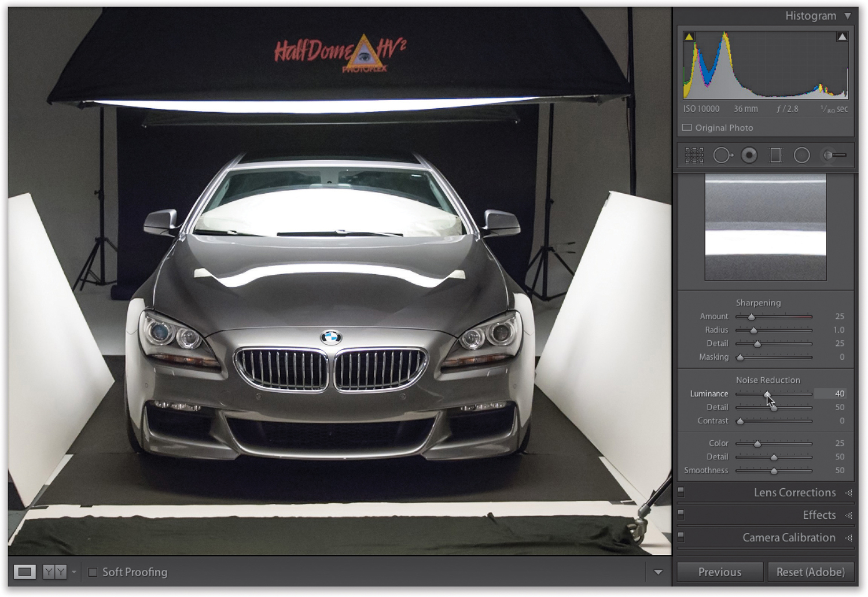Image resolution: width=868 pixels, height=597 pixels.
Task: Expand the Effects panel triangle
Action: [x=848, y=515]
